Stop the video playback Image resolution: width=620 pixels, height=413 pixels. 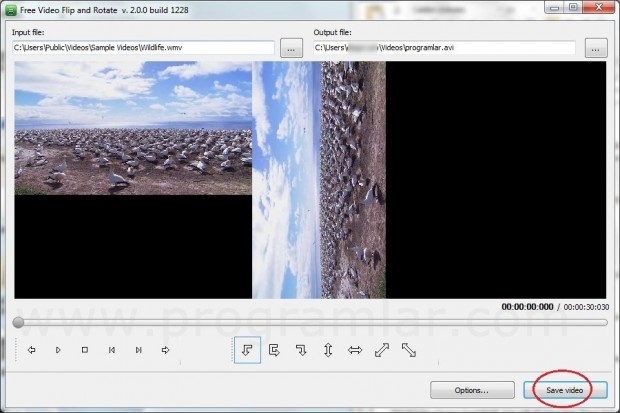coord(85,350)
